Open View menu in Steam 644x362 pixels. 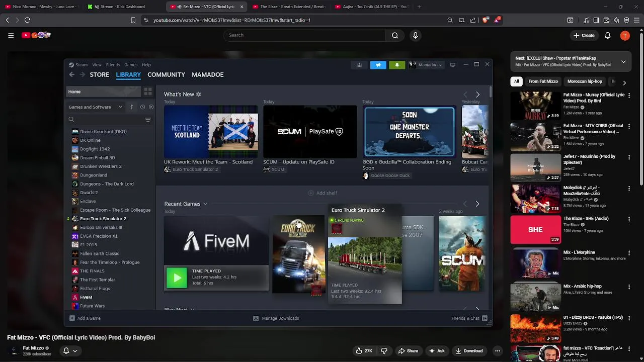[x=97, y=65]
